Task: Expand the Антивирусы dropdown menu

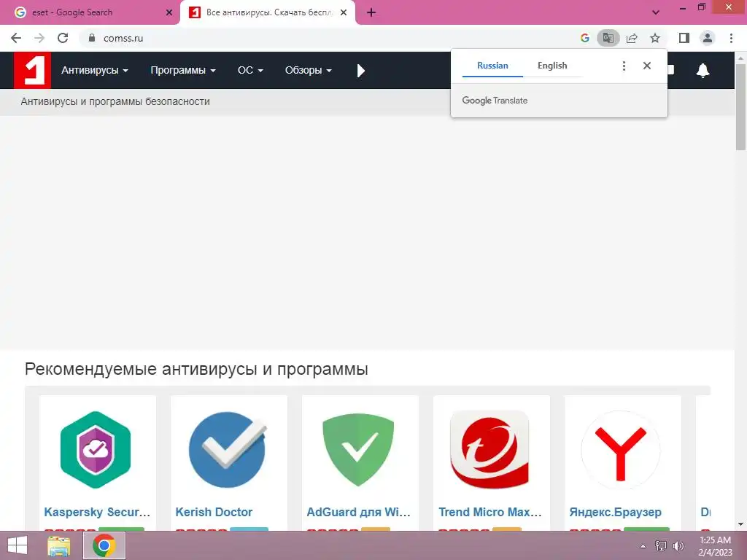Action: point(94,71)
